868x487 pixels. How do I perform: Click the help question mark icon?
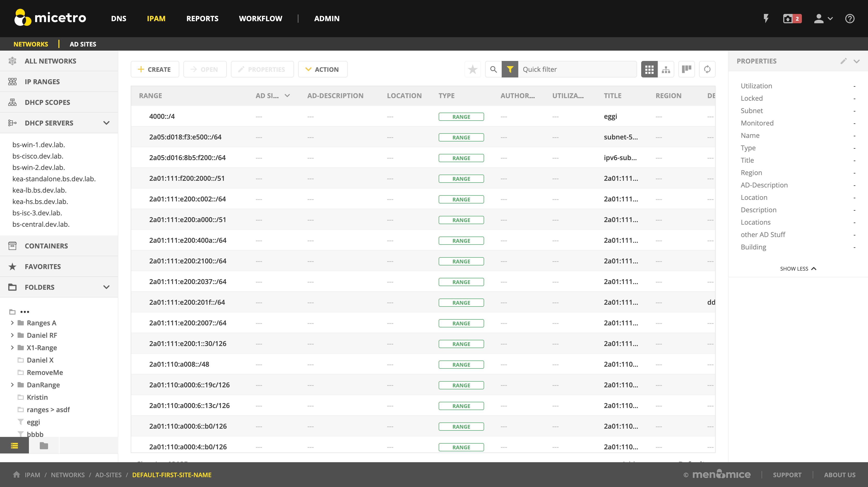(849, 19)
